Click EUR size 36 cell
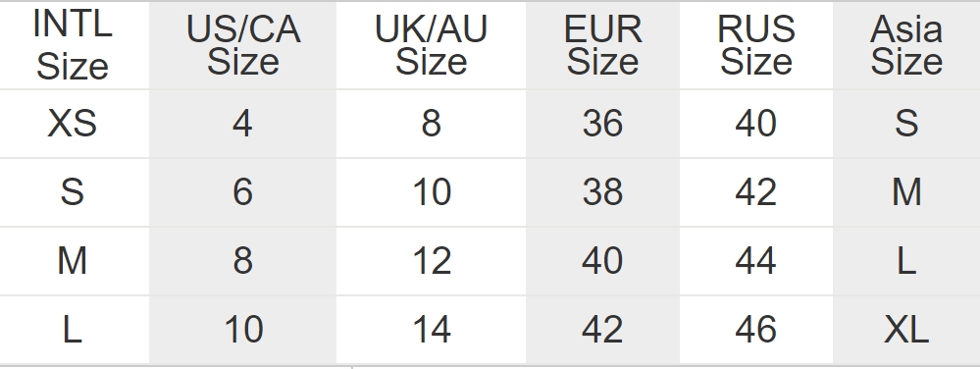 [x=602, y=124]
